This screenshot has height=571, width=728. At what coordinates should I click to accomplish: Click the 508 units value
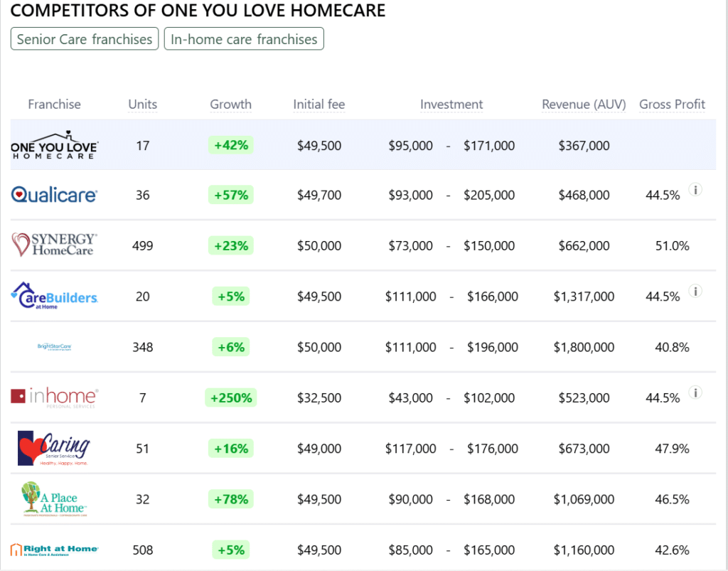coord(142,550)
